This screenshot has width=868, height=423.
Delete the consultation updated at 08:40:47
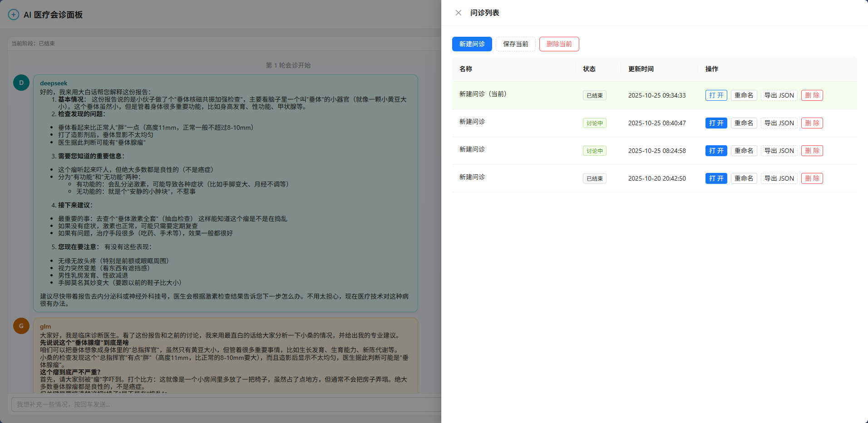(x=812, y=123)
